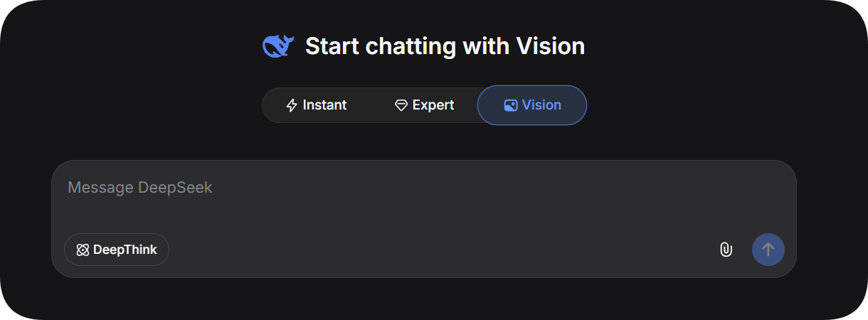
Task: Click the image icon on Vision
Action: click(x=510, y=105)
